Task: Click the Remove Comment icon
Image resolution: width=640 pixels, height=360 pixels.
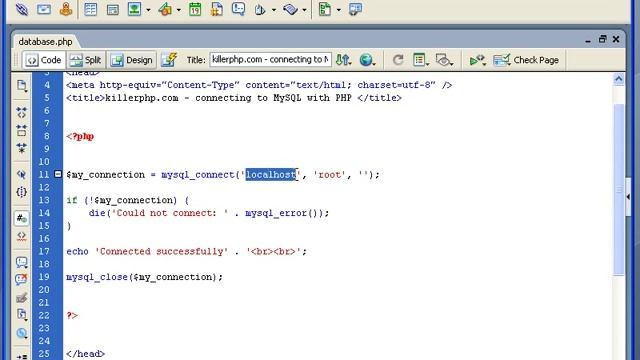Action: pyautogui.click(x=22, y=280)
